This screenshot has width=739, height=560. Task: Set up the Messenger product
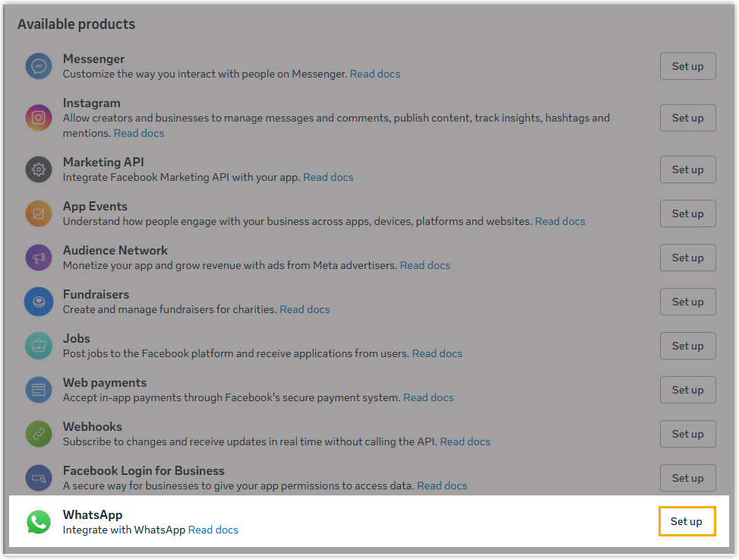[x=687, y=66]
